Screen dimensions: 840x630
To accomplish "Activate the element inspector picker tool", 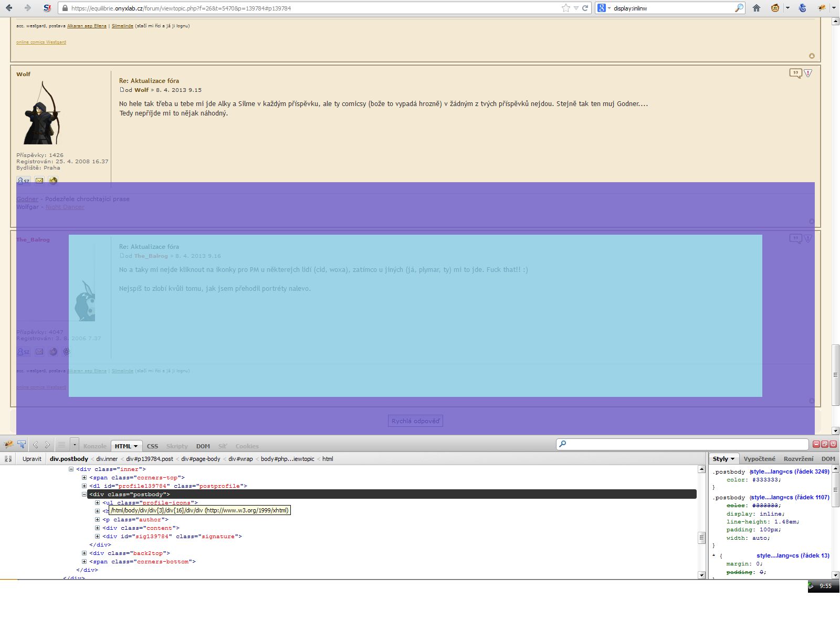I will click(x=22, y=445).
